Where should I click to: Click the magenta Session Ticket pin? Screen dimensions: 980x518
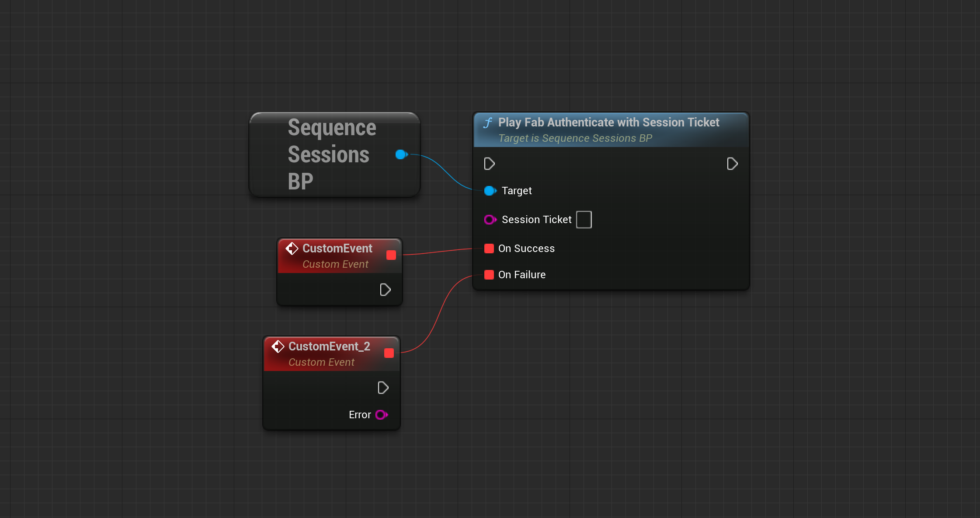490,220
